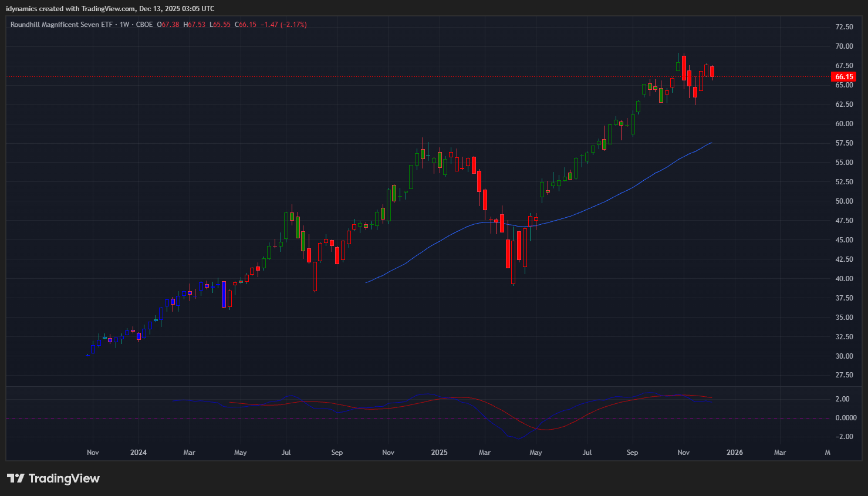The height and width of the screenshot is (496, 868).
Task: Click the 2025 year label on time axis
Action: 439,453
